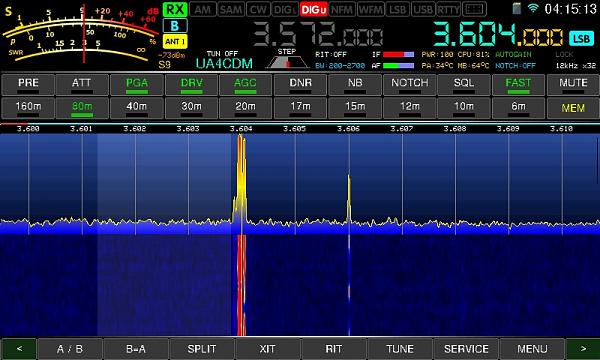Click the green RX status indicator
This screenshot has width=600, height=360.
(175, 10)
